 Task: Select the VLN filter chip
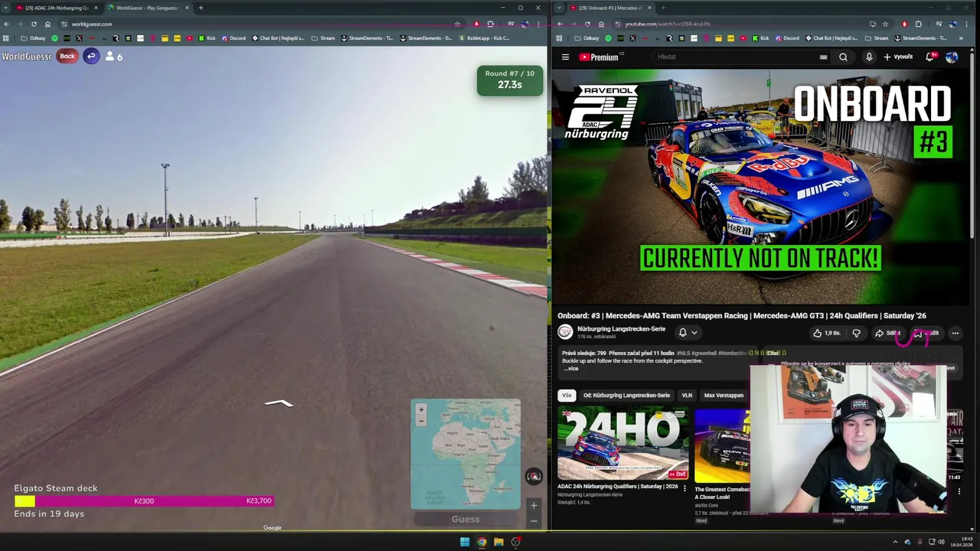[687, 396]
